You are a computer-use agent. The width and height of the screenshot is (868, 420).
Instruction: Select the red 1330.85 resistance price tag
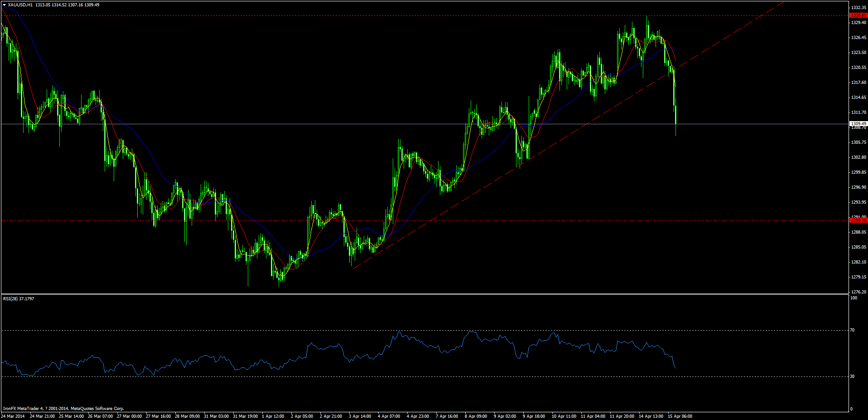tap(858, 15)
